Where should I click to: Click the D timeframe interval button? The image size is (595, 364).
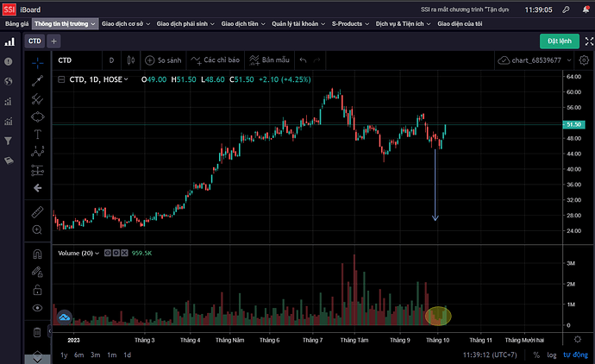(x=111, y=60)
